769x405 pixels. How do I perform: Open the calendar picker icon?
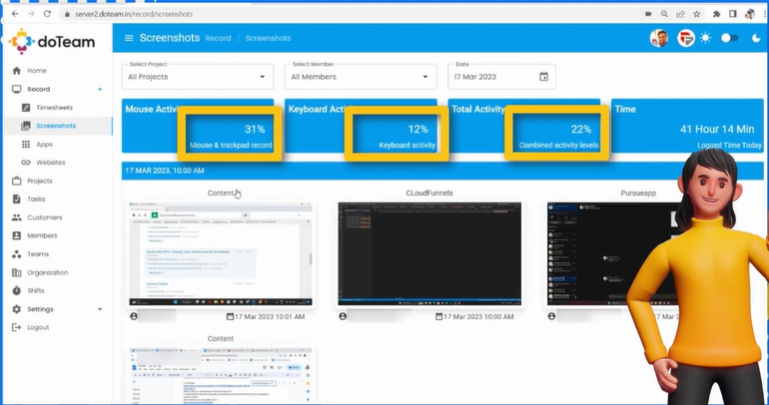coord(543,77)
